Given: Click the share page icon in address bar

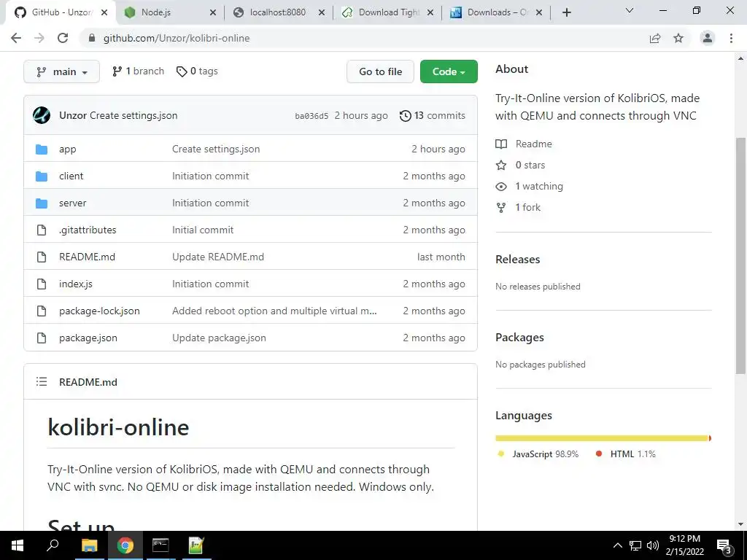Looking at the screenshot, I should click(x=655, y=38).
